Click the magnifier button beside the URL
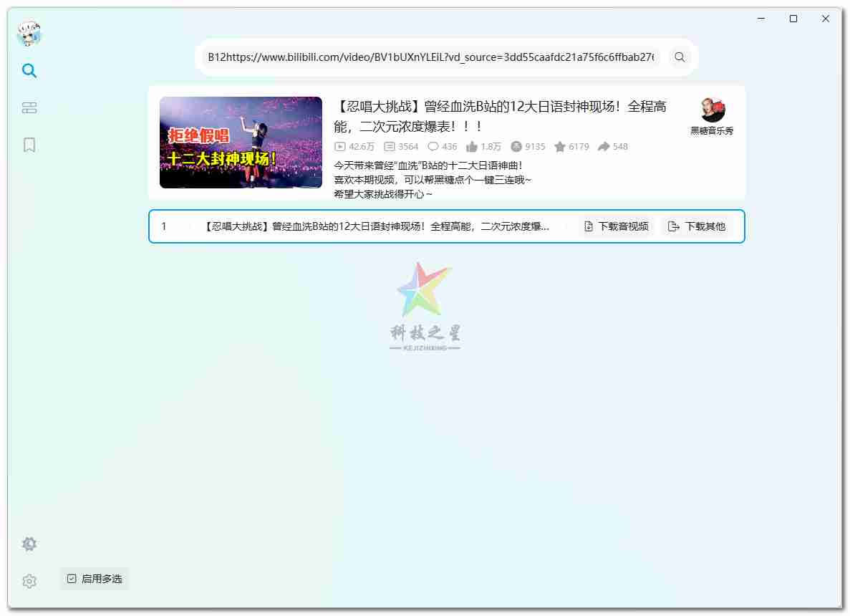Viewport: 850px width, 616px height. (680, 57)
